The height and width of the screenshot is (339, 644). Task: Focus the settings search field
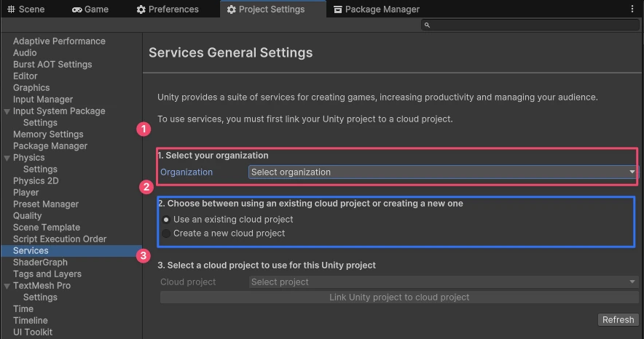[x=530, y=25]
